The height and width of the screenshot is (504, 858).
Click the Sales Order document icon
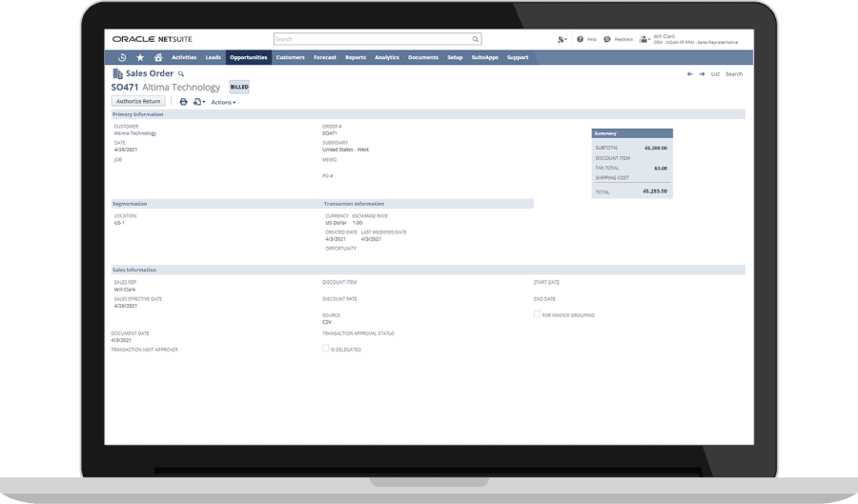click(x=117, y=73)
